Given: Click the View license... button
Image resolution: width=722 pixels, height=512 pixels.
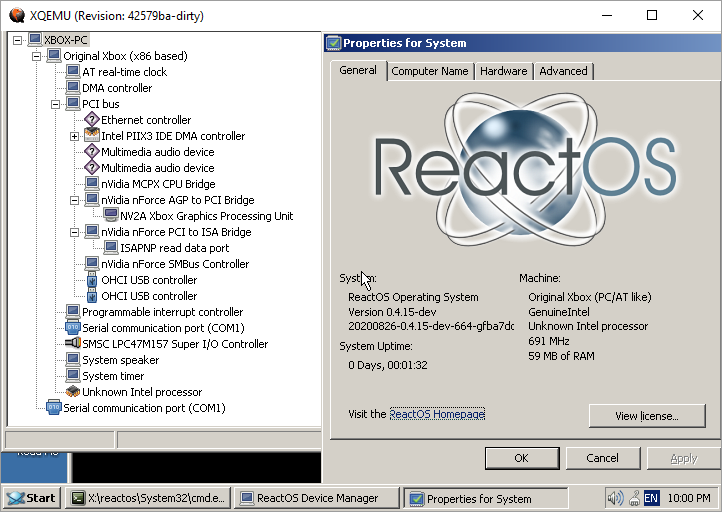Looking at the screenshot, I should [x=647, y=416].
